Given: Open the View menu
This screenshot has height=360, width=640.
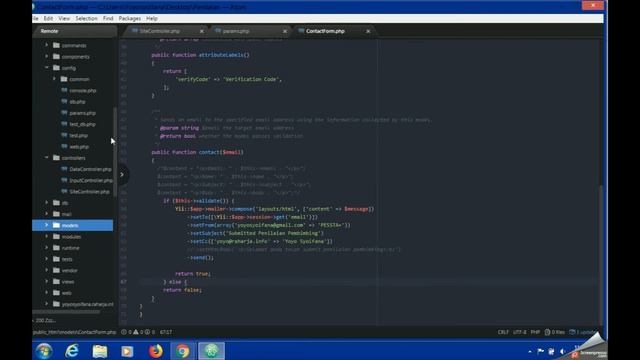Looking at the screenshot, I should (64, 18).
